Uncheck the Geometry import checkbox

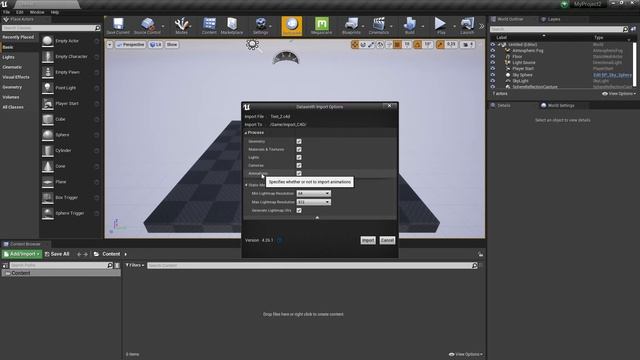click(x=299, y=141)
